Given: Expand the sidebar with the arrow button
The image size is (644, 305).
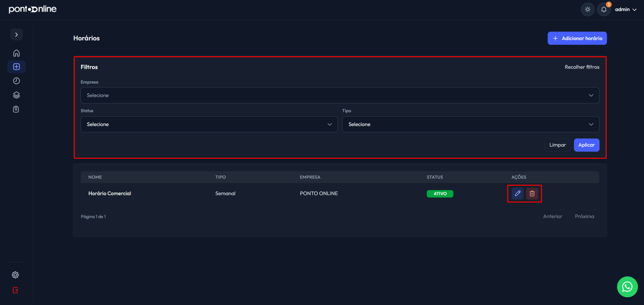Looking at the screenshot, I should (x=17, y=35).
